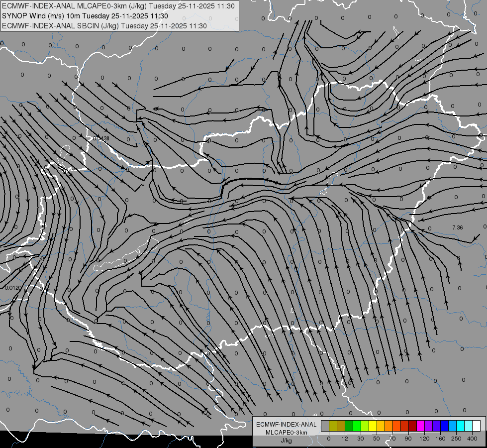The width and height of the screenshot is (487, 448).
Task: Click the 250 legend tick label
Action: 456,439
